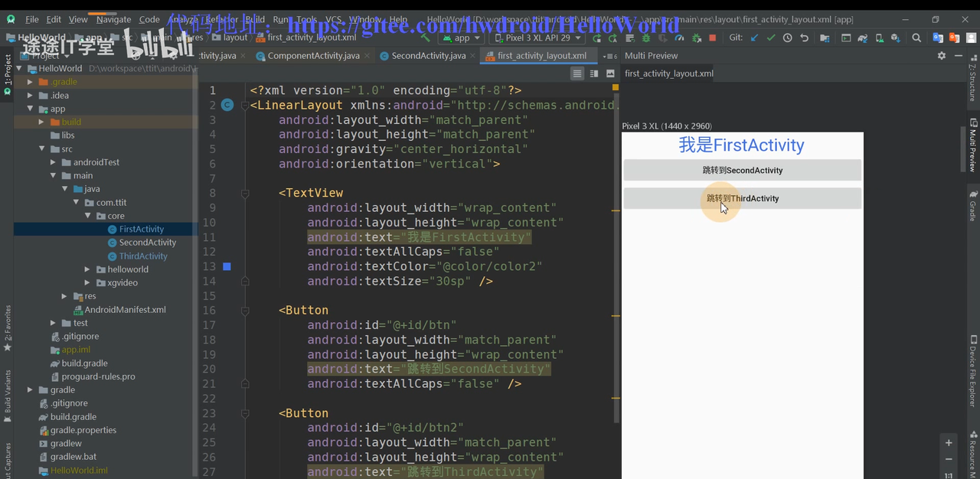
Task: Click the Multi Preview vertical scrollbar
Action: 963,149
